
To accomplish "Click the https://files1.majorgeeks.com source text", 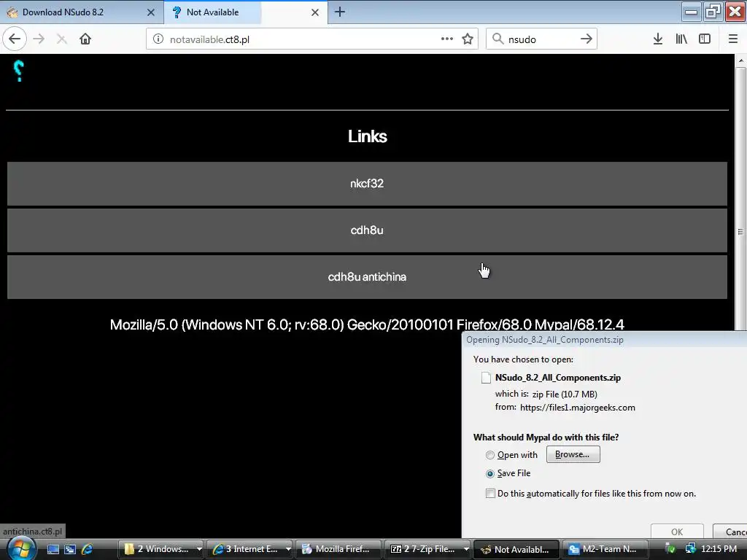I will click(578, 408).
